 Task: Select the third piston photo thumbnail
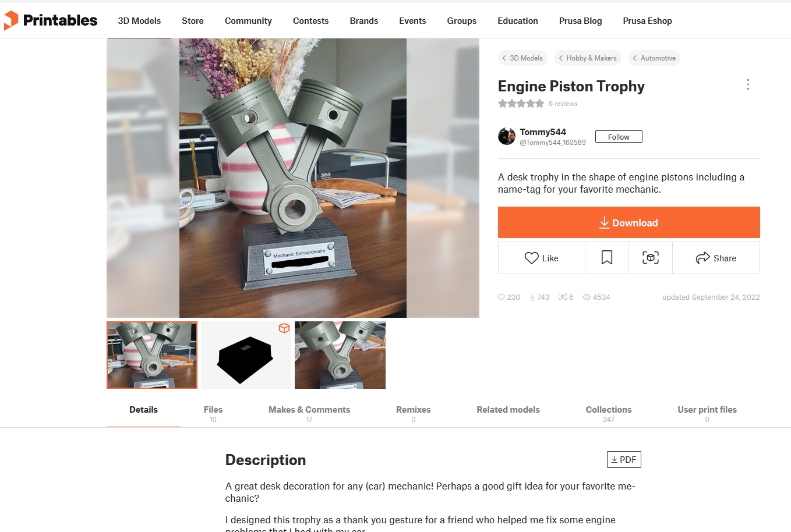coord(340,355)
